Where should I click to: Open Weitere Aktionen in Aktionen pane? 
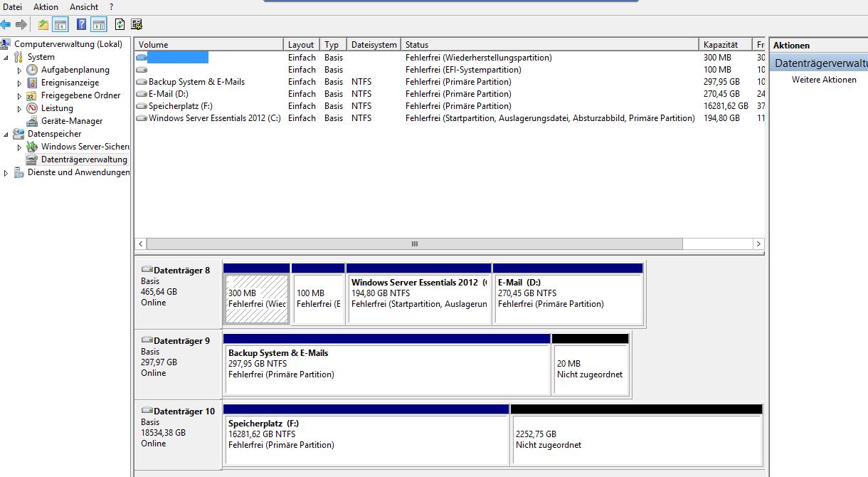click(824, 80)
